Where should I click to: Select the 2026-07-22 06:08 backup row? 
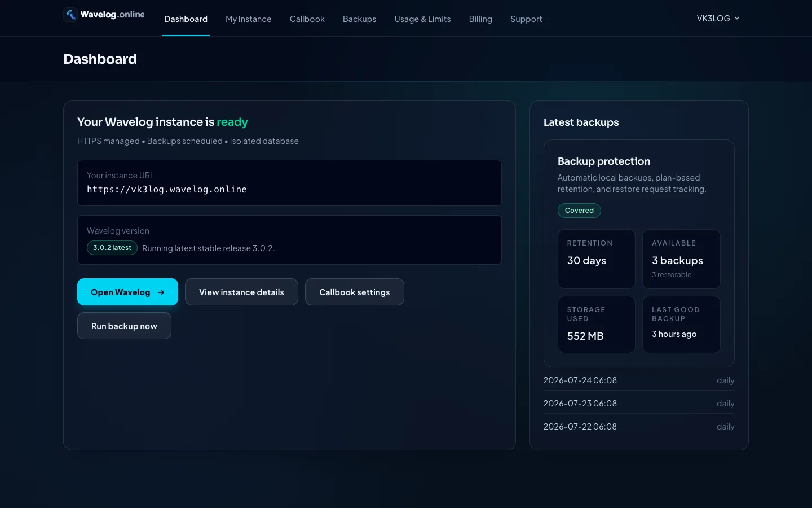point(639,427)
